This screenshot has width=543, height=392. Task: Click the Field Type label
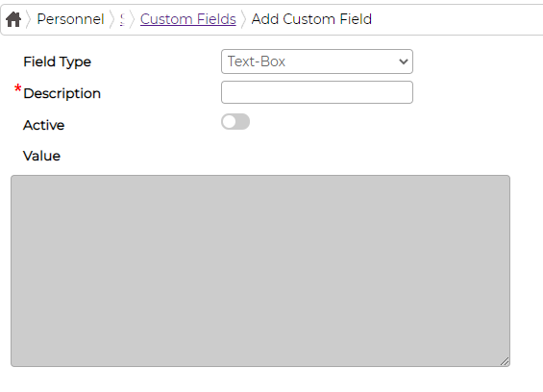[x=57, y=62]
